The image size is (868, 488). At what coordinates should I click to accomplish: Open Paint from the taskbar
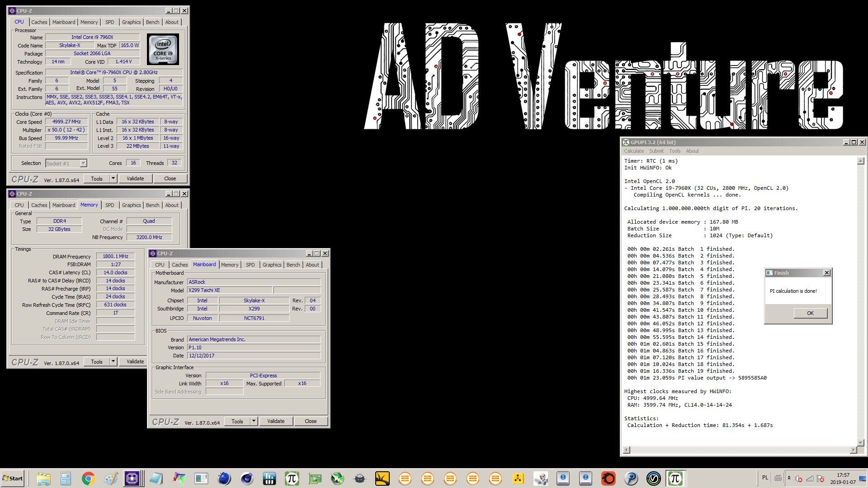[x=111, y=479]
